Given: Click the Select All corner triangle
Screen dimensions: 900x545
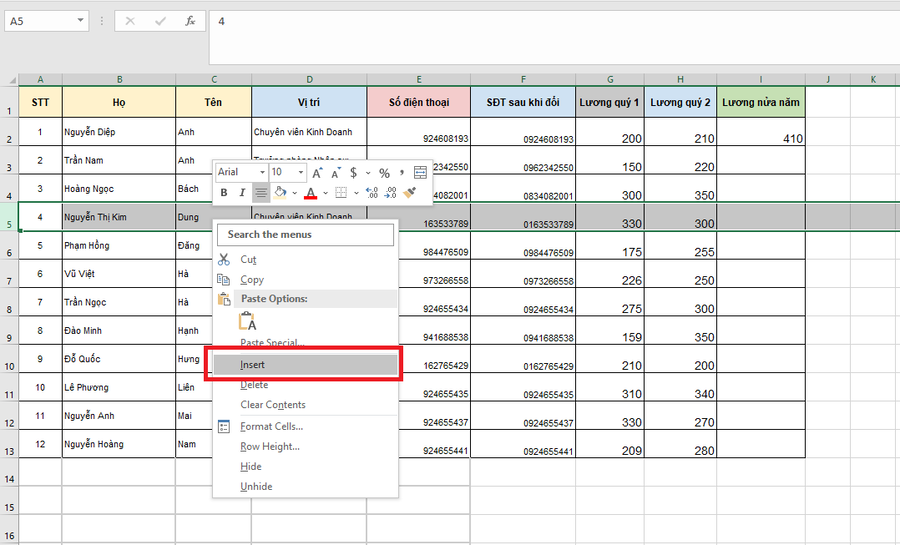Looking at the screenshot, I should [x=10, y=80].
